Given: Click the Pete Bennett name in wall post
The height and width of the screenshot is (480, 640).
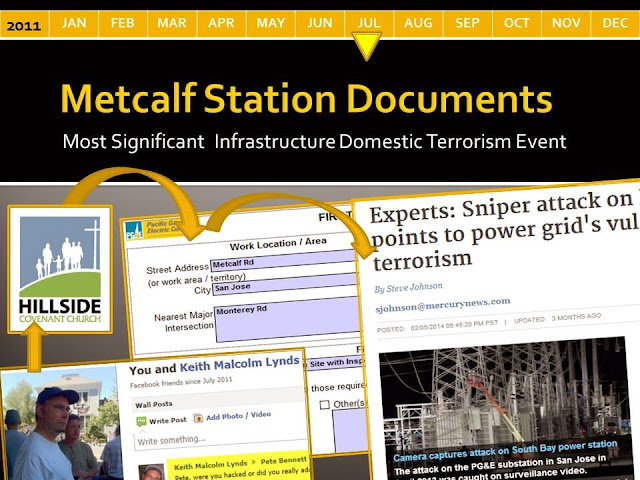Looking at the screenshot, I should pos(284,461).
